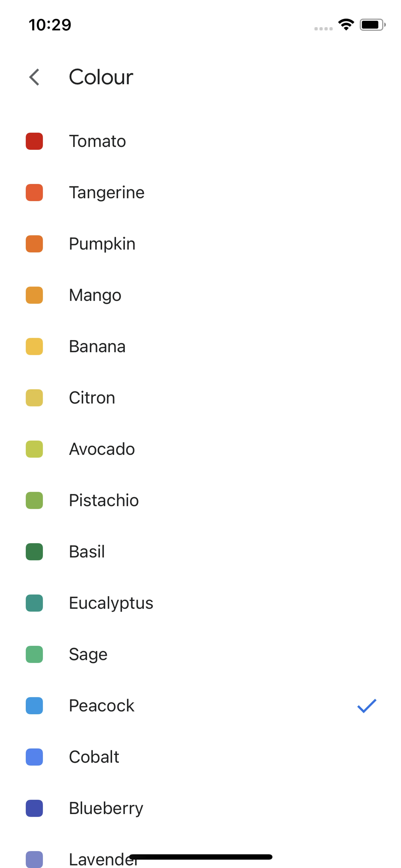The image size is (401, 868).
Task: Select Sage from the colour list
Action: [x=88, y=654]
